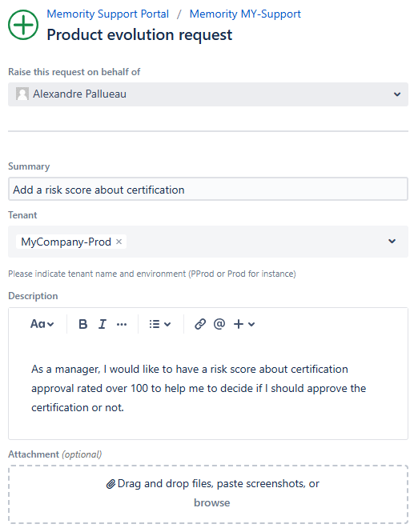Open the Memority Support Portal breadcrumb link
414x532 pixels.
pyautogui.click(x=107, y=14)
